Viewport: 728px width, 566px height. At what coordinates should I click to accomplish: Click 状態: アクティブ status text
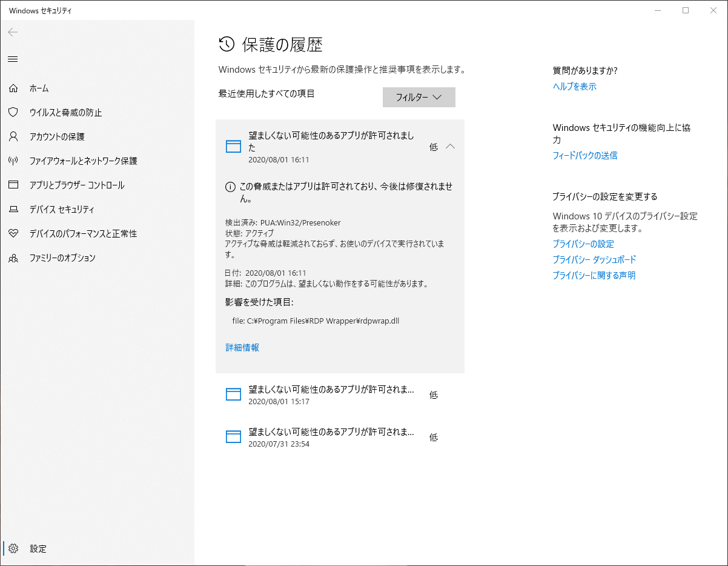pos(250,233)
